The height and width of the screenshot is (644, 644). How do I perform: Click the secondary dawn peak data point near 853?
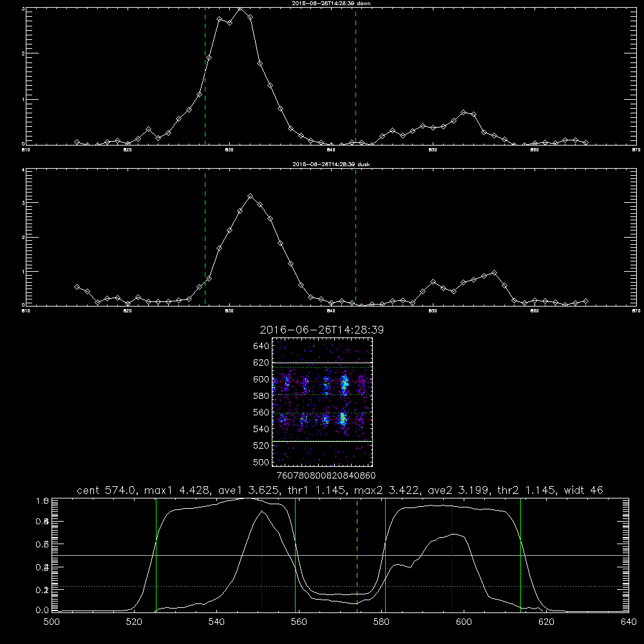pos(463,112)
